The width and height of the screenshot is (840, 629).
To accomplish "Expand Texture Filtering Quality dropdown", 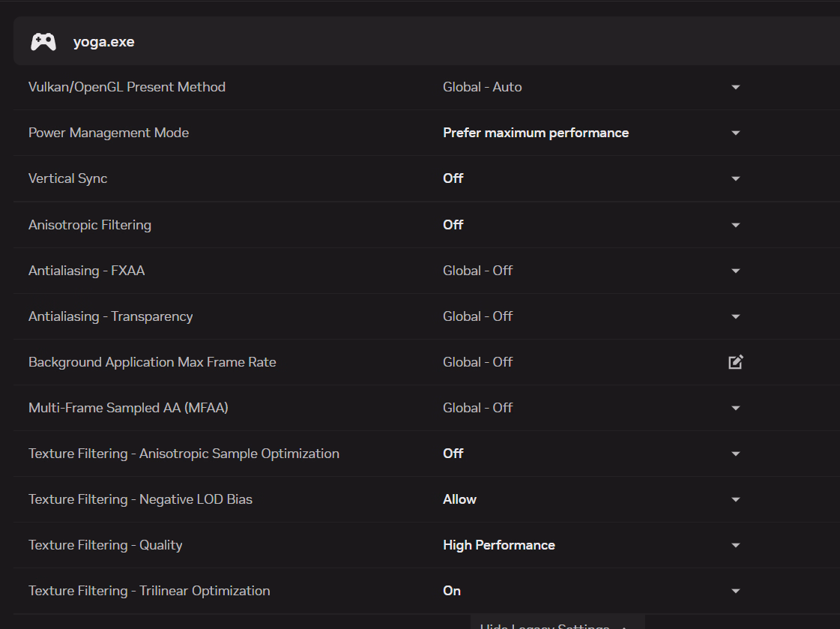I will 736,545.
